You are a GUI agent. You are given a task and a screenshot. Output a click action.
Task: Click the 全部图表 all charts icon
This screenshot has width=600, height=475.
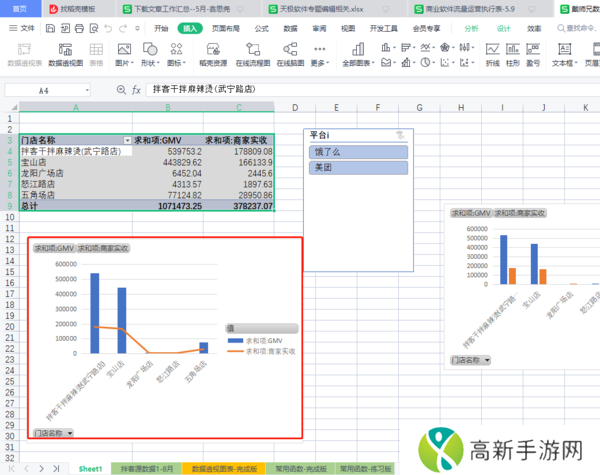[358, 55]
